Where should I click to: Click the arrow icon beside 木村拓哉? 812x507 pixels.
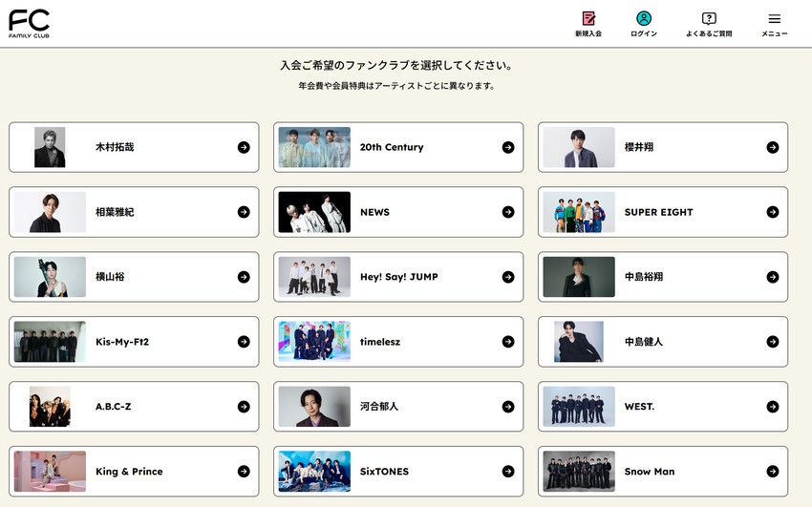click(244, 147)
